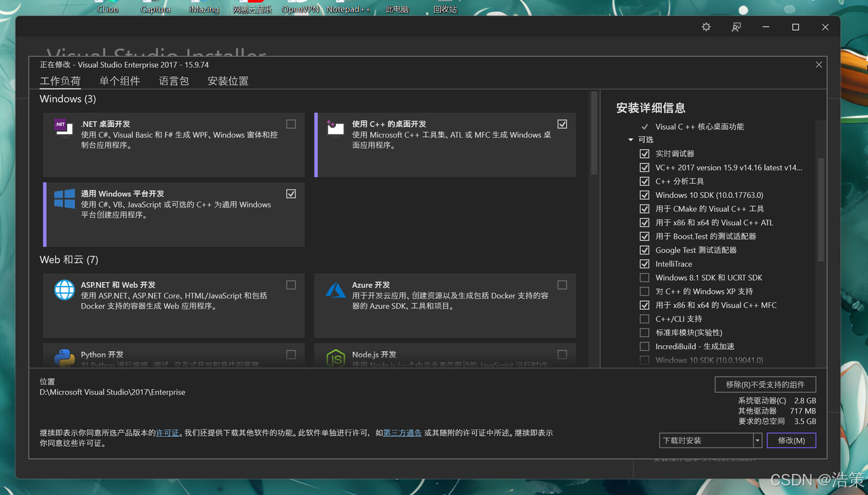
Task: Click the Node.js development icon
Action: coord(336,358)
